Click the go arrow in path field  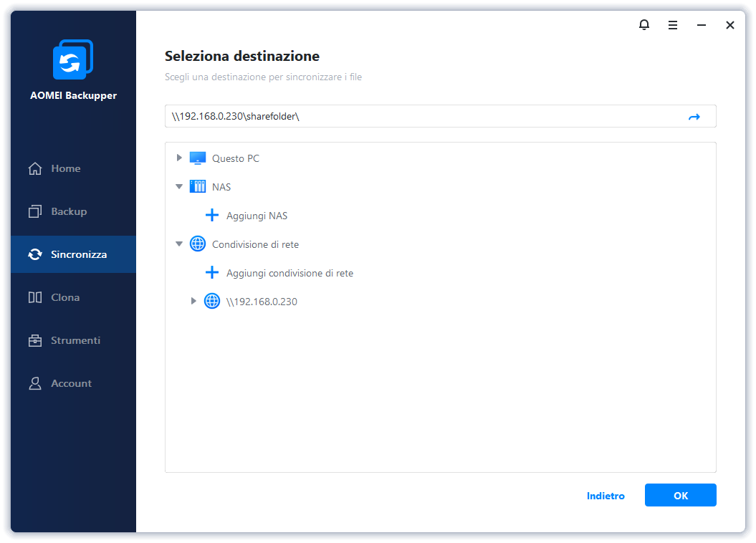(694, 117)
